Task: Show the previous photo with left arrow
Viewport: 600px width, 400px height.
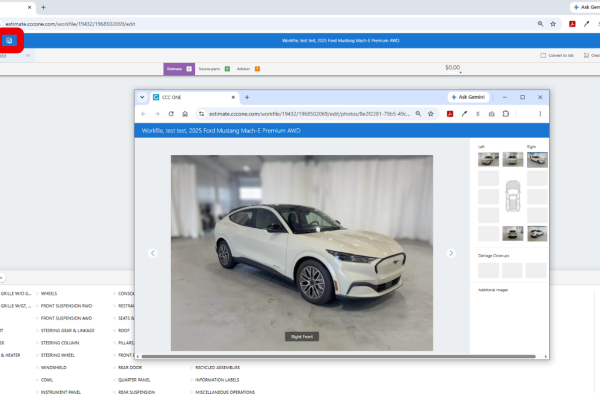Action: point(153,253)
